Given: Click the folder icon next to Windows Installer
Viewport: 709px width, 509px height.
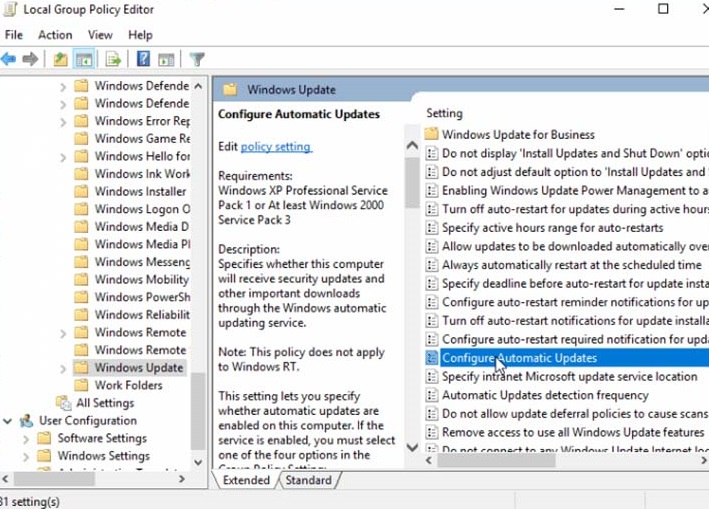Looking at the screenshot, I should point(81,191).
